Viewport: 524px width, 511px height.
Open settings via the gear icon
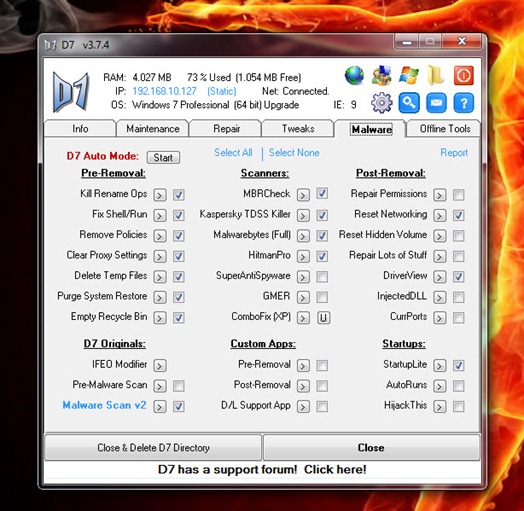(382, 103)
